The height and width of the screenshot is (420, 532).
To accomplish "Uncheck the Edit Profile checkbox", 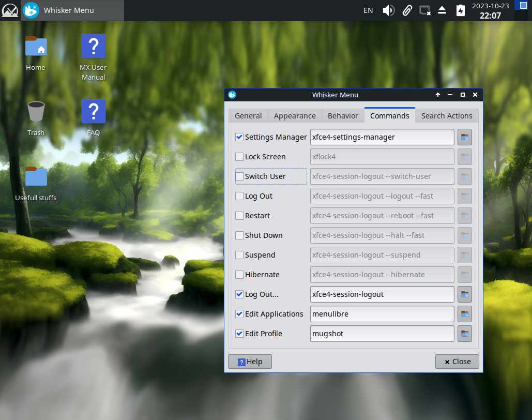I will point(239,334).
